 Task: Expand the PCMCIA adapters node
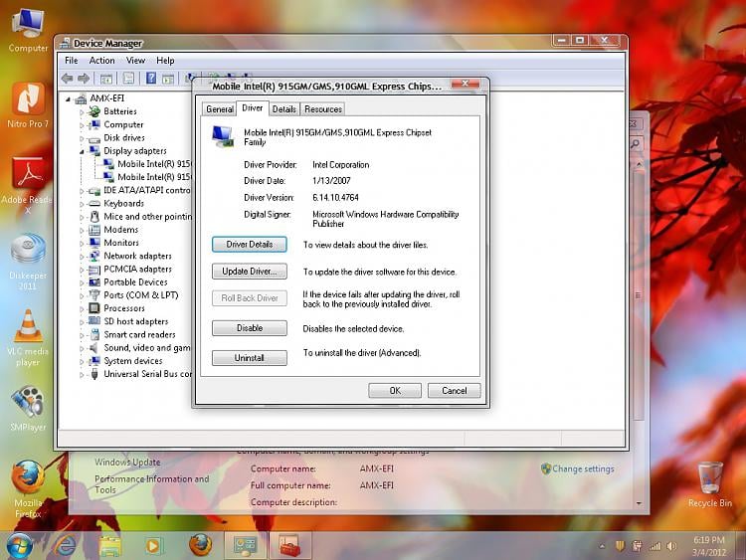pos(82,270)
